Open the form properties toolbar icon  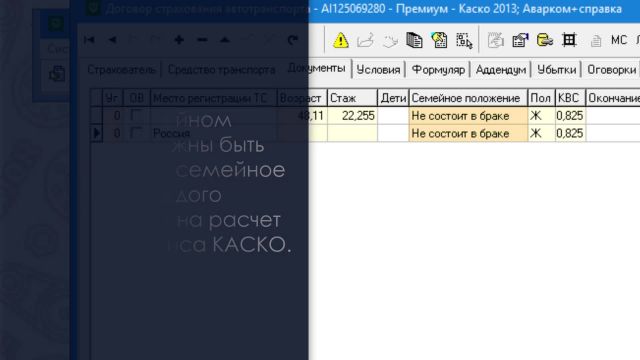[x=520, y=40]
